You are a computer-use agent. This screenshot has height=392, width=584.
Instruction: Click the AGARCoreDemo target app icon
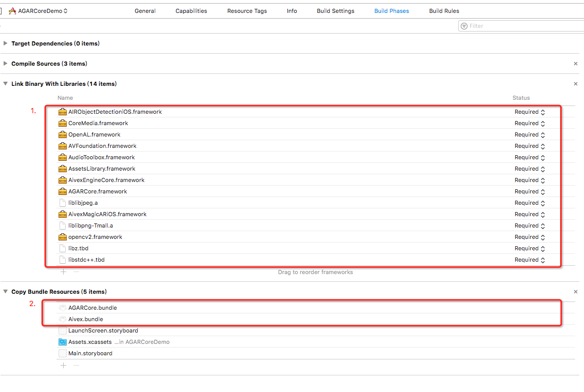pos(12,11)
